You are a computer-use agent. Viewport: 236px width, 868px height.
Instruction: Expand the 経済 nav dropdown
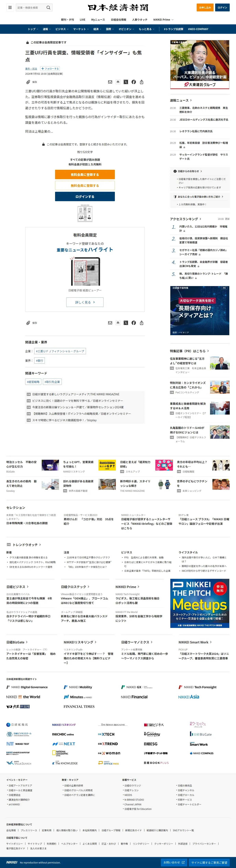tap(97, 29)
